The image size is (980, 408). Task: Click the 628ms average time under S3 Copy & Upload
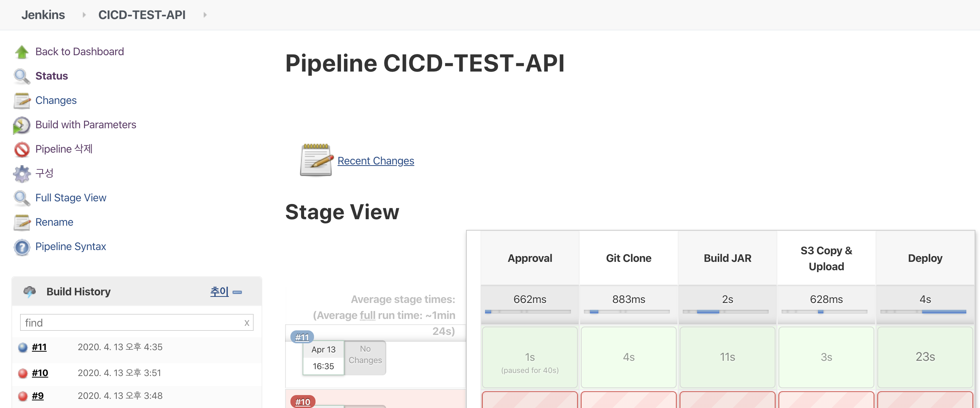826,300
